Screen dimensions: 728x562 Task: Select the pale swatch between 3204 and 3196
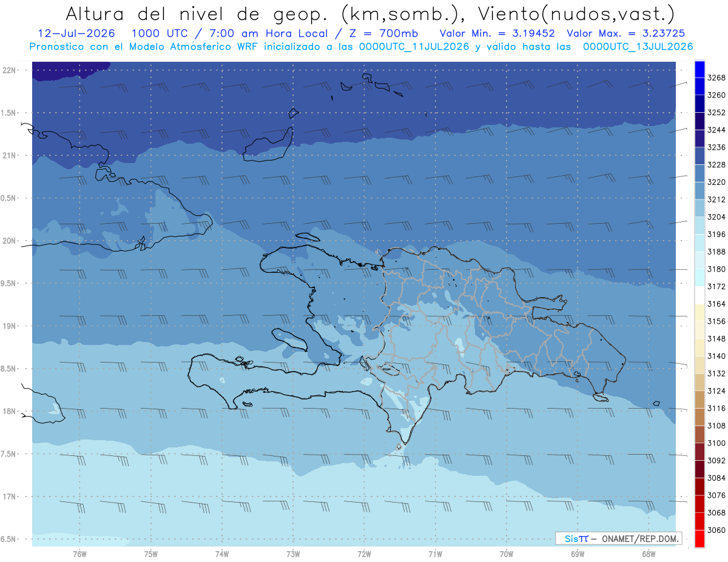point(699,225)
